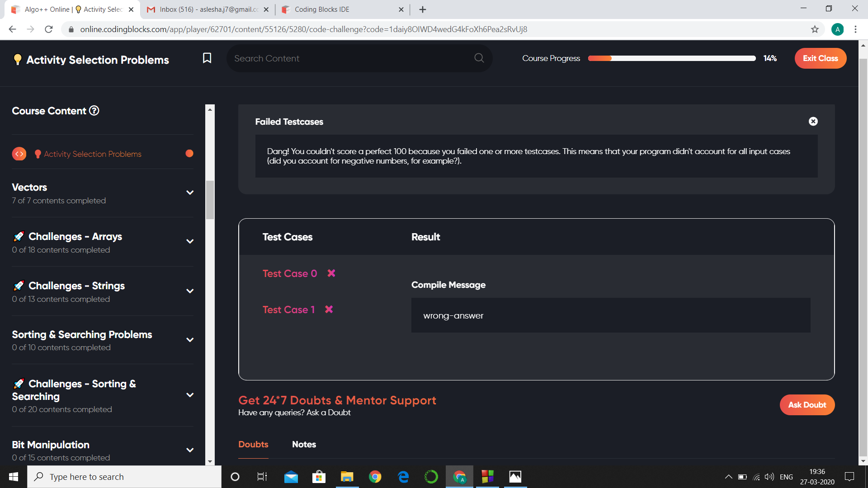The height and width of the screenshot is (488, 868).
Task: Click Windows taskbar search box
Action: [124, 477]
